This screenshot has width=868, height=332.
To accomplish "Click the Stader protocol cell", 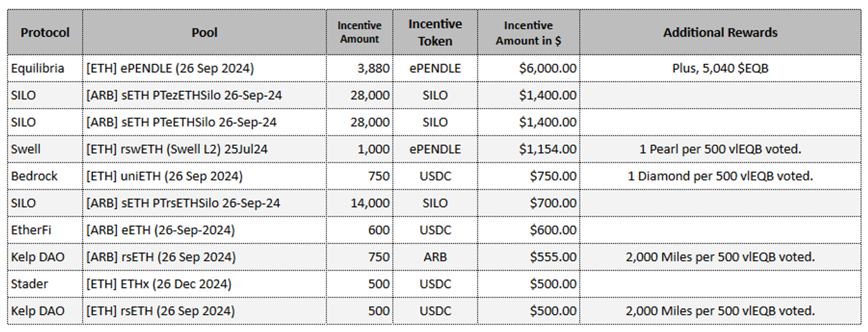I will 30,284.
